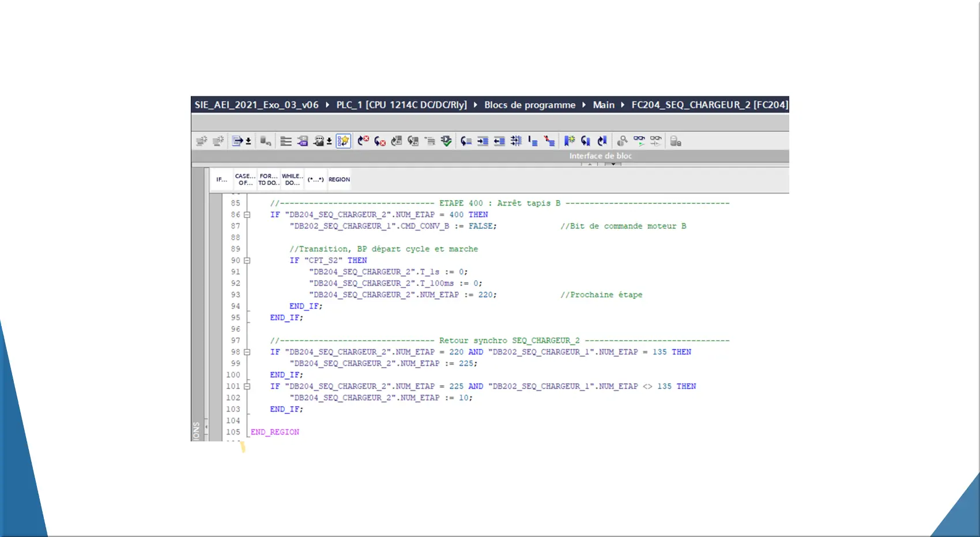The height and width of the screenshot is (537, 980).
Task: Click the set bookmark flag icon
Action: point(570,141)
